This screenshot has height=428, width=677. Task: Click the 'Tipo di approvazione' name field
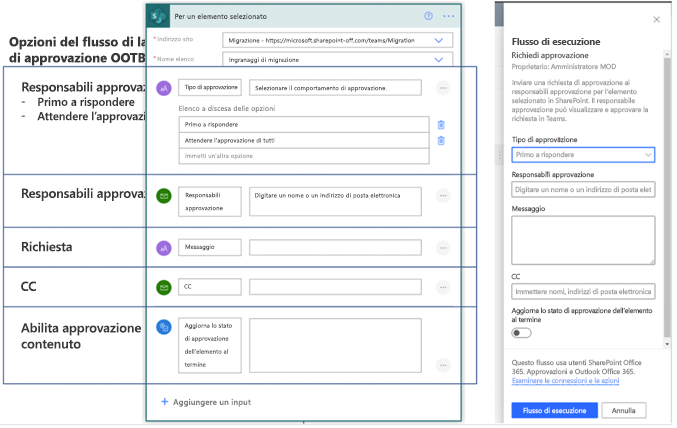(211, 88)
